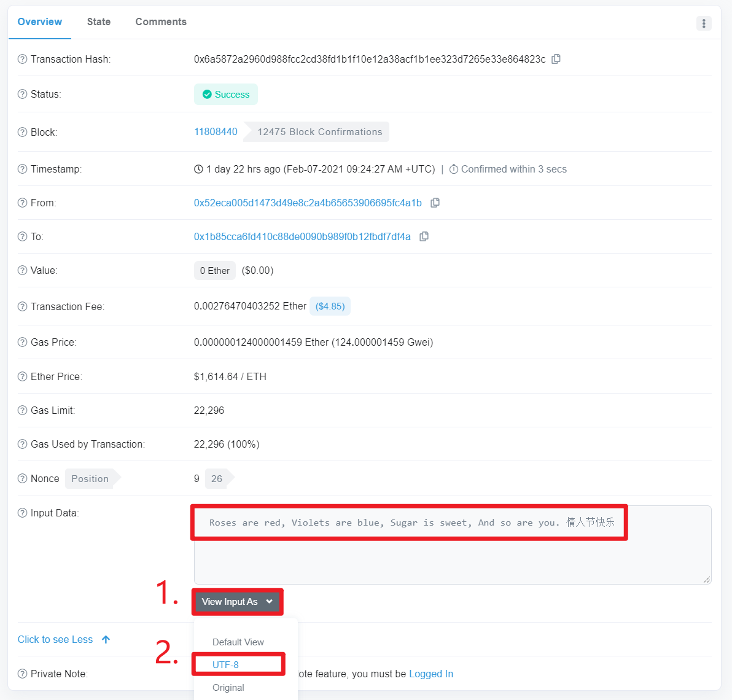
Task: Follow the Logged In link
Action: tap(431, 674)
